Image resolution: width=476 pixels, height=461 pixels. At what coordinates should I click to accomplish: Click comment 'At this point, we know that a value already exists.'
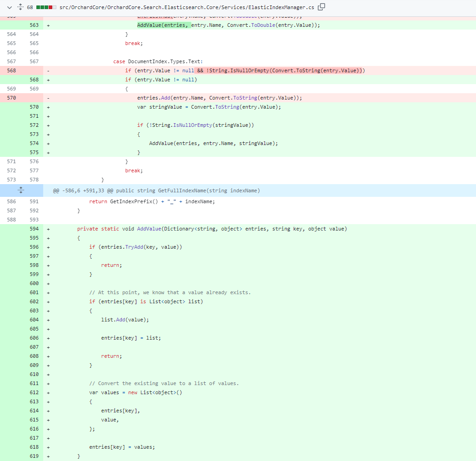[170, 293]
